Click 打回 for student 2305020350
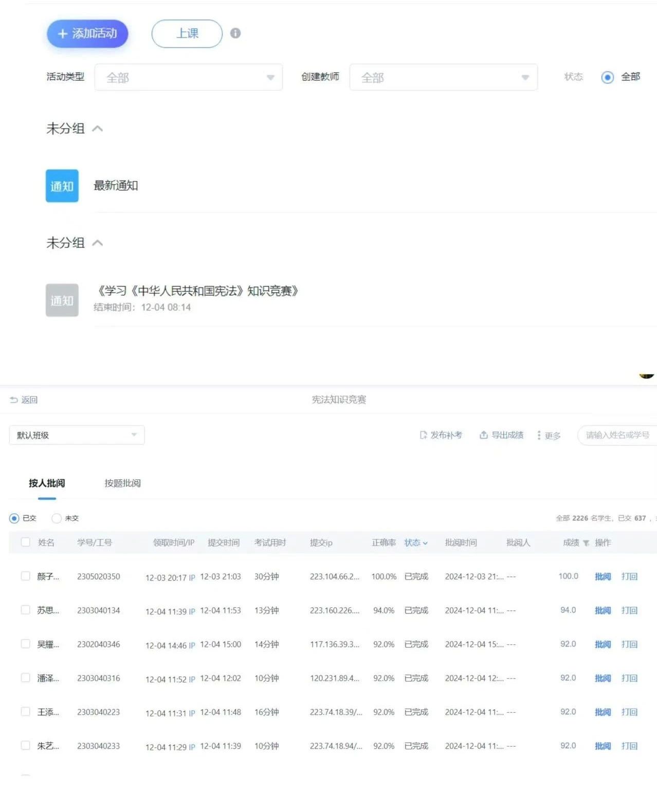Viewport: 657px width, 812px height. pos(629,576)
